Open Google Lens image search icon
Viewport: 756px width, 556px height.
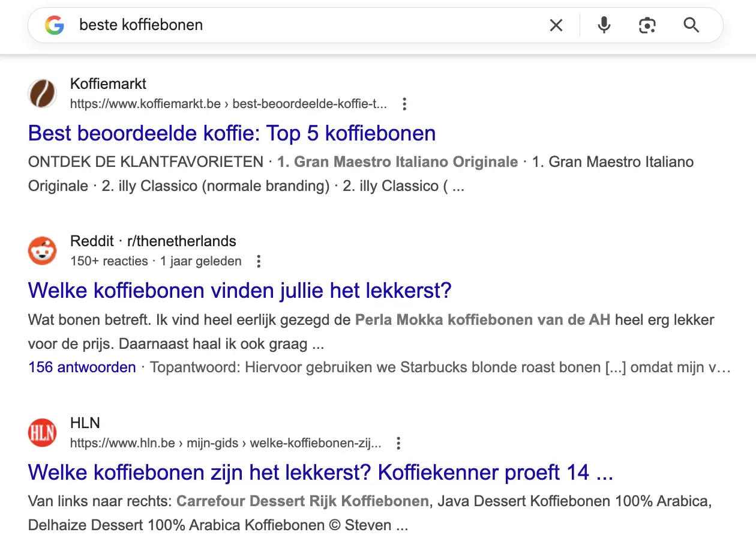click(x=647, y=25)
